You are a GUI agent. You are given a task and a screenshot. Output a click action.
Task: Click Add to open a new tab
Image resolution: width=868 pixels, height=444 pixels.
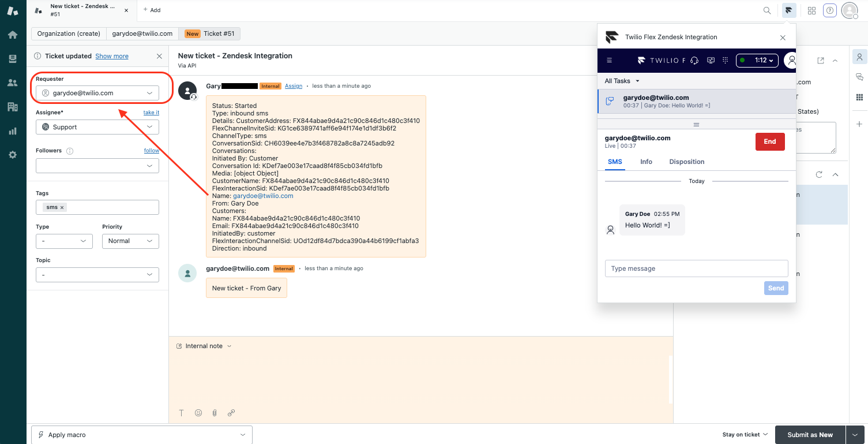coord(152,10)
